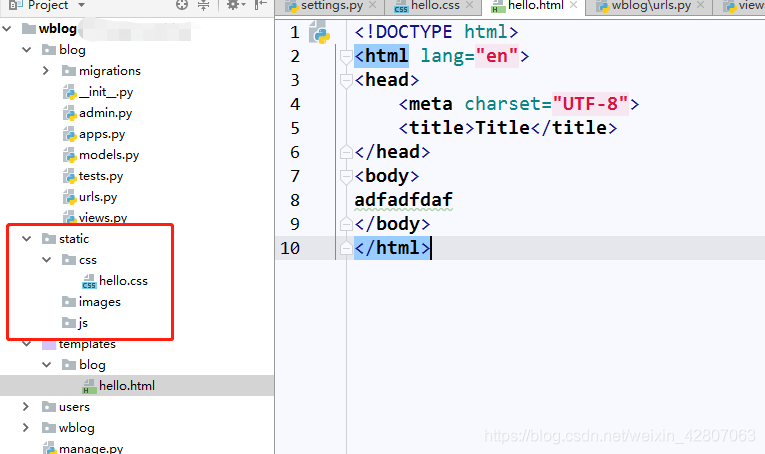Click the fold marker beside closing body tag

click(346, 223)
